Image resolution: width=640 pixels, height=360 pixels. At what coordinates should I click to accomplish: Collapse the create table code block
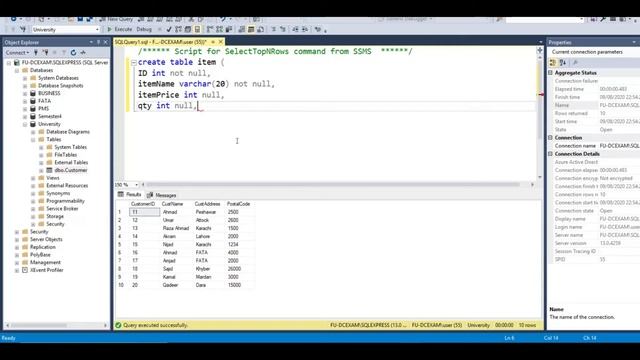[133, 62]
